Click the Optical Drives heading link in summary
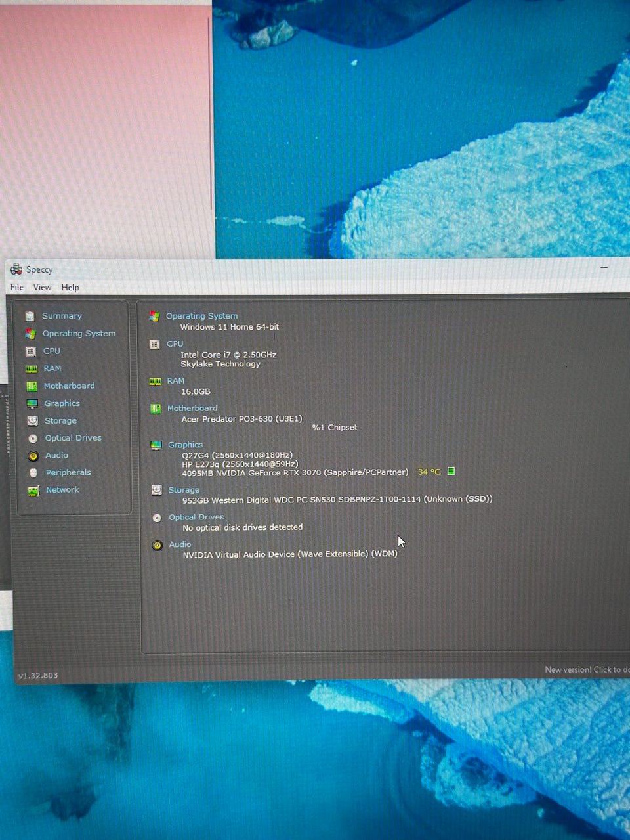Viewport: 630px width, 840px height. (197, 517)
